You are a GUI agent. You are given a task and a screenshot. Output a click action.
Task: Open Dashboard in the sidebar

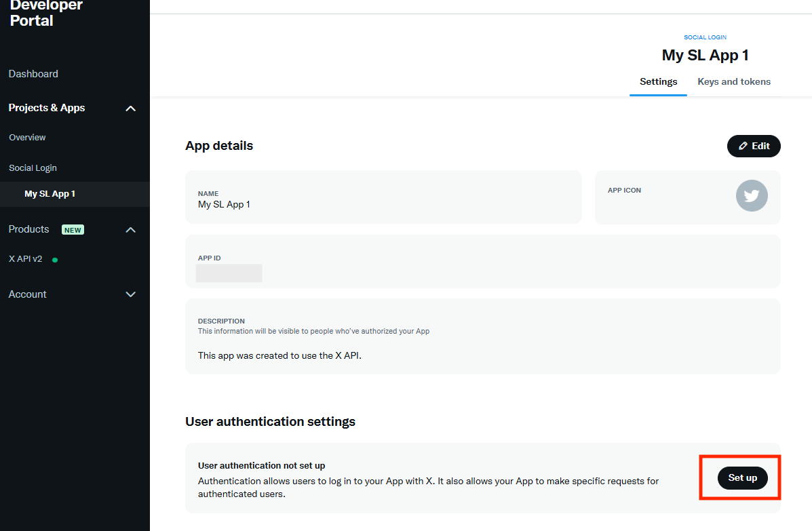click(x=33, y=74)
